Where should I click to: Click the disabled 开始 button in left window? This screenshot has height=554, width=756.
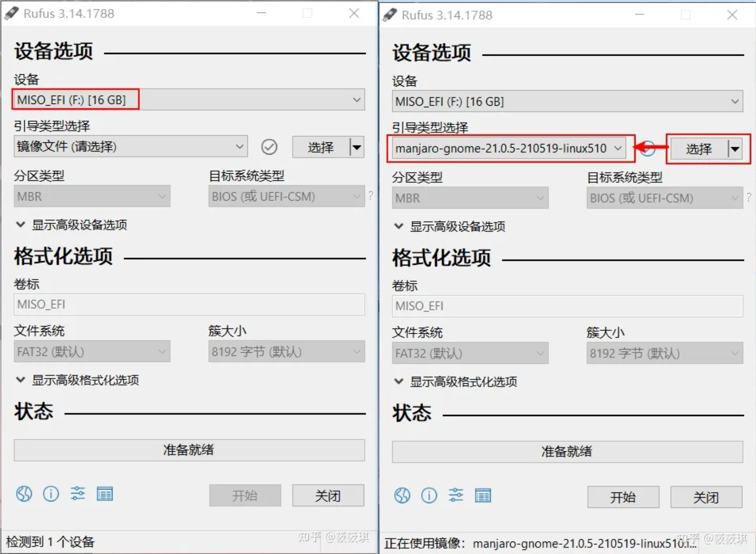[x=245, y=495]
